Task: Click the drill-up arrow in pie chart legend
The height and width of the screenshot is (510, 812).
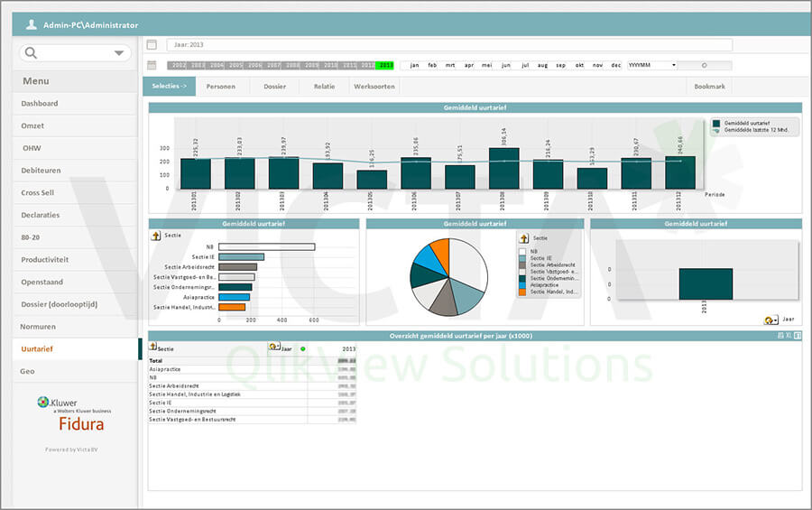Action: [x=523, y=238]
